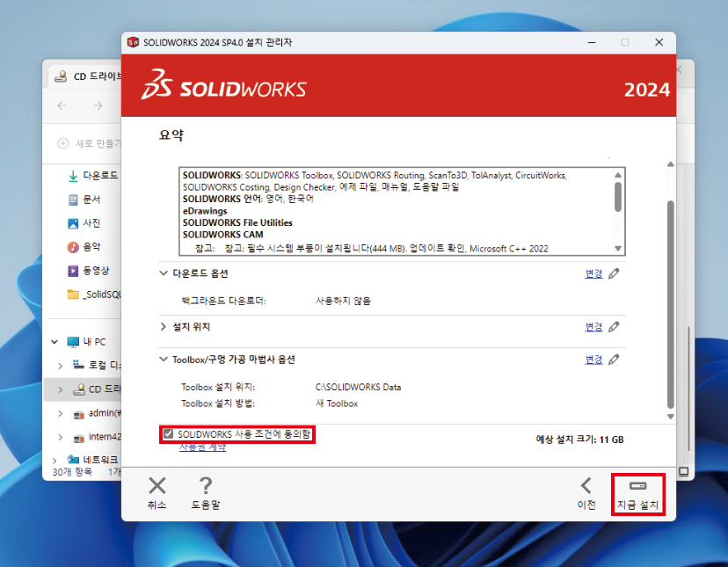This screenshot has width=728, height=567.
Task: Click product list box scroll down arrow
Action: pyautogui.click(x=618, y=249)
